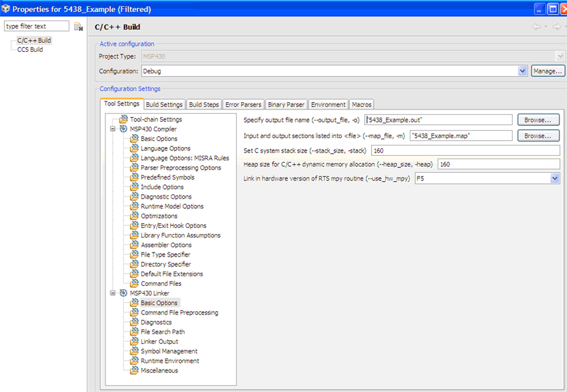Click the MISRA Rules folder icon
This screenshot has width=567, height=392.
click(x=135, y=158)
